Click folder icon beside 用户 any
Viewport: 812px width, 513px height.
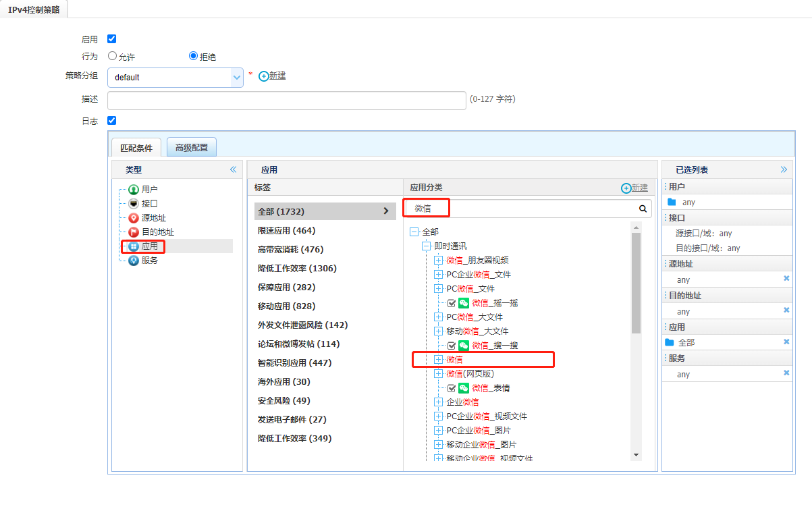tap(672, 202)
